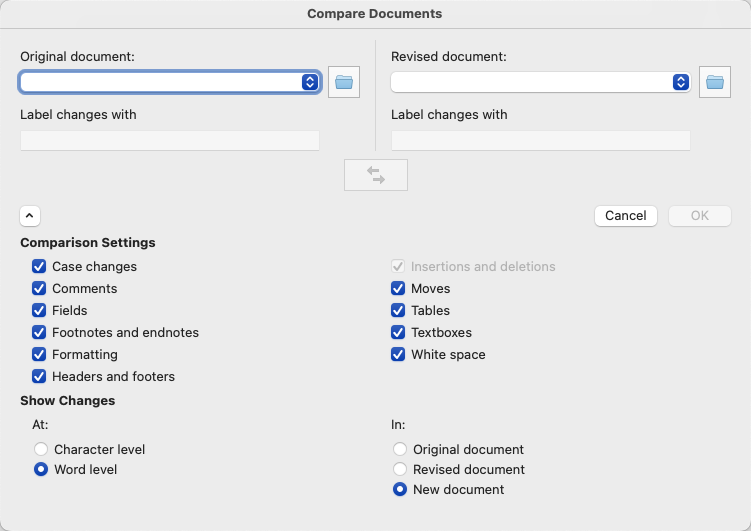The width and height of the screenshot is (751, 531).
Task: Show changes in Original document
Action: point(400,450)
